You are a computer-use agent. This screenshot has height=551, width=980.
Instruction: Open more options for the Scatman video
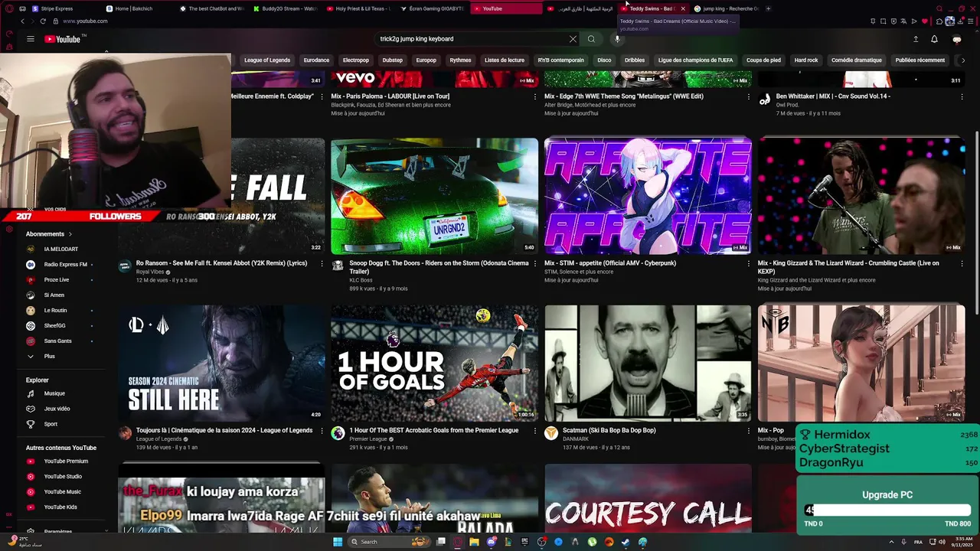(748, 431)
